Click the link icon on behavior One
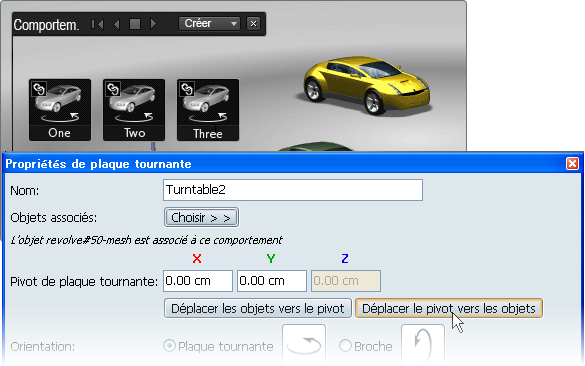 click(39, 89)
